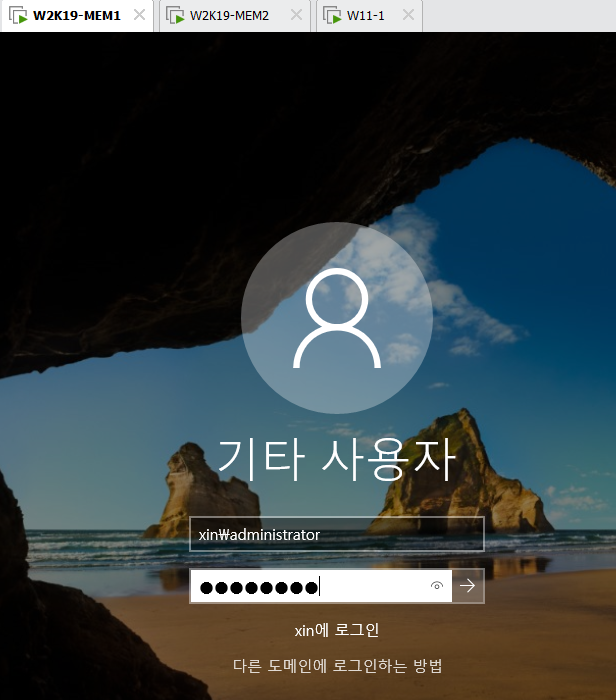
Task: Click the user avatar picture
Action: coord(337,318)
